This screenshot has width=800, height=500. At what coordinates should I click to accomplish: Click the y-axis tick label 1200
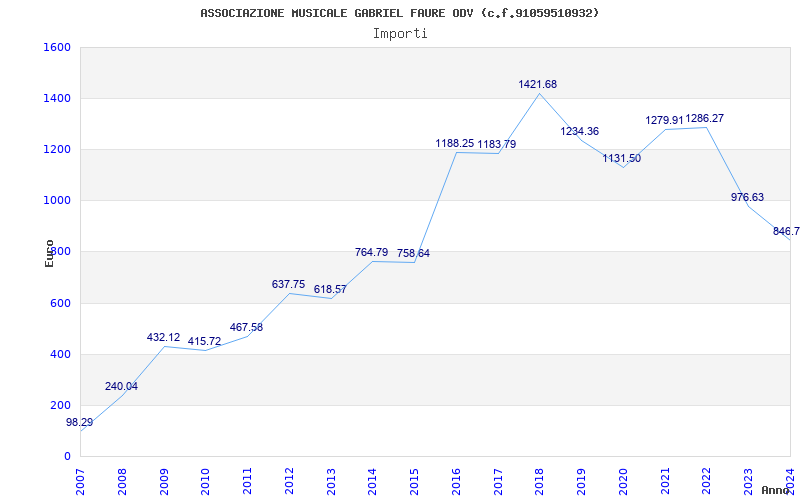[x=57, y=149]
